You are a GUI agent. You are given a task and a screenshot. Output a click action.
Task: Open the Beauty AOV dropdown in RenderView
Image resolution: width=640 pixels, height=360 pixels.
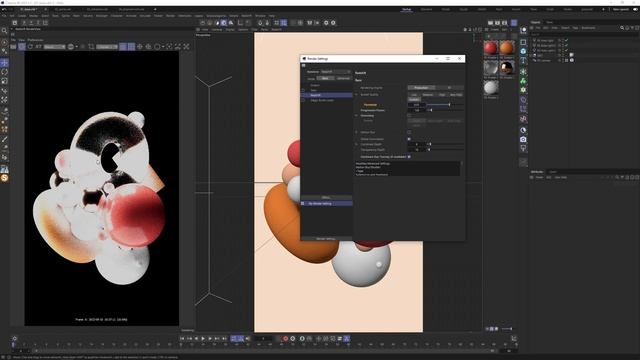click(55, 47)
